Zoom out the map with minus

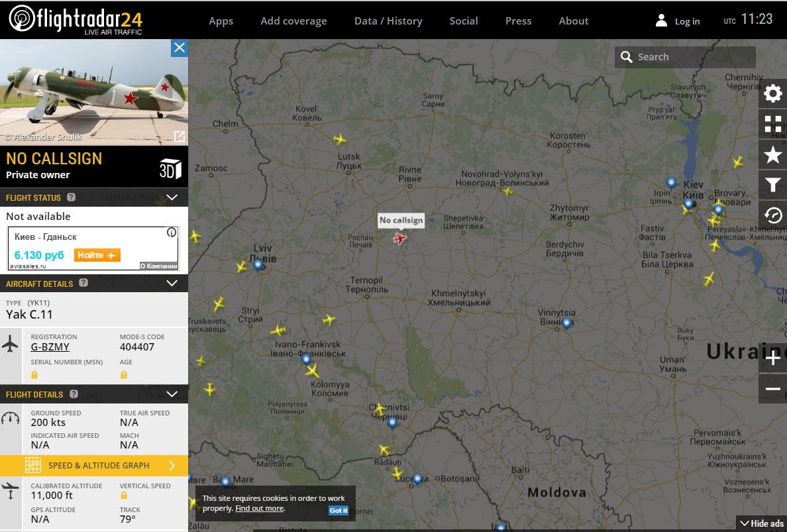(772, 389)
